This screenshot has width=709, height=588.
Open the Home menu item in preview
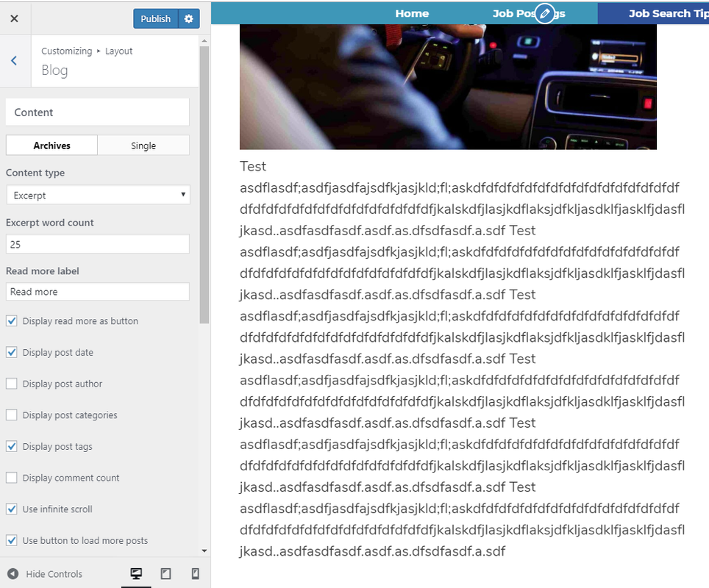click(x=412, y=13)
